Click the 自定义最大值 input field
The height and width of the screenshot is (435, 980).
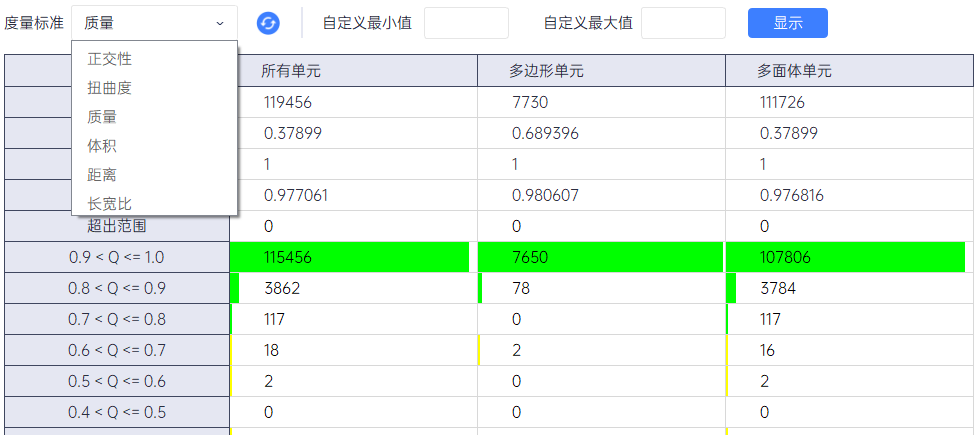pos(683,23)
